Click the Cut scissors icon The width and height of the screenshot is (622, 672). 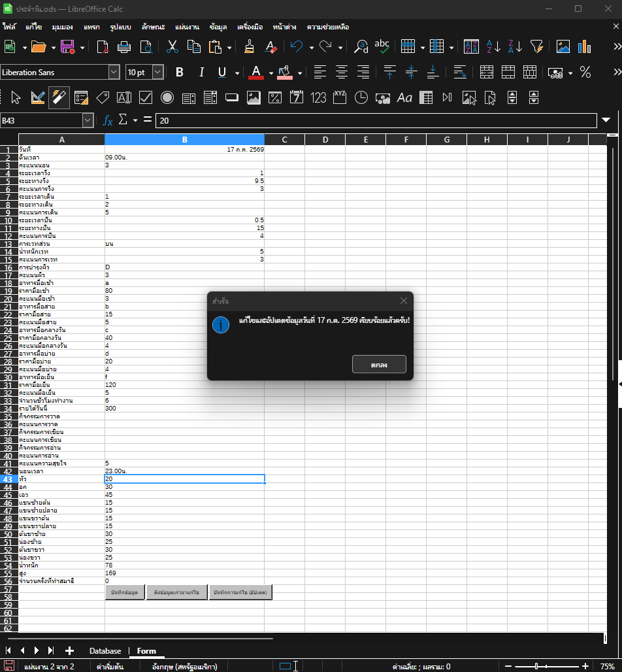[x=172, y=46]
